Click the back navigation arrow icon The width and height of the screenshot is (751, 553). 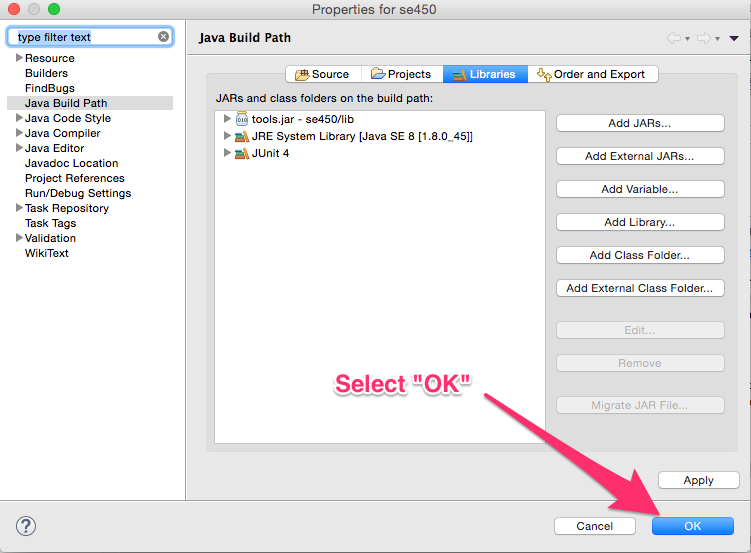coord(675,38)
